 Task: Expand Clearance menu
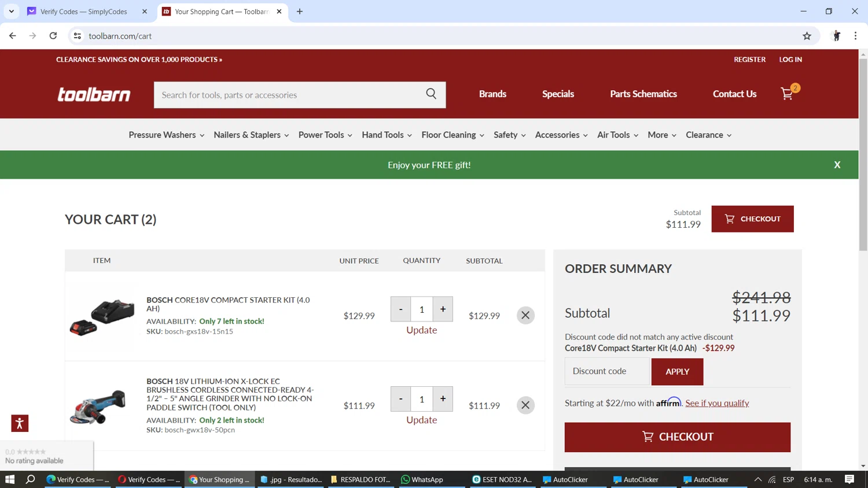(x=709, y=135)
